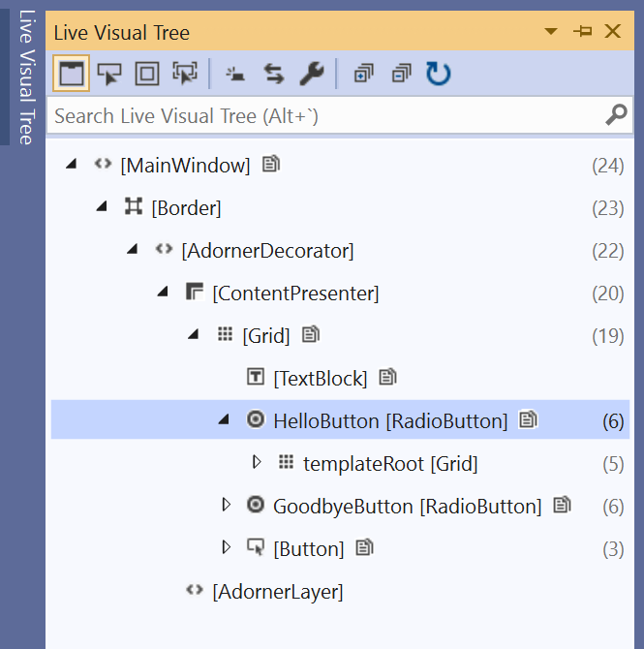Viewport: 644px width, 649px height.
Task: Select the [AdornerLayer] tree row
Action: click(340, 591)
